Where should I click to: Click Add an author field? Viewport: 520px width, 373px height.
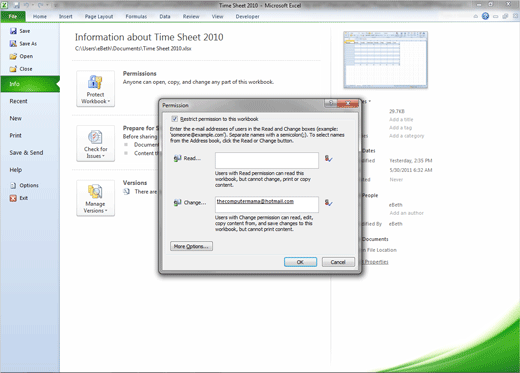click(406, 213)
